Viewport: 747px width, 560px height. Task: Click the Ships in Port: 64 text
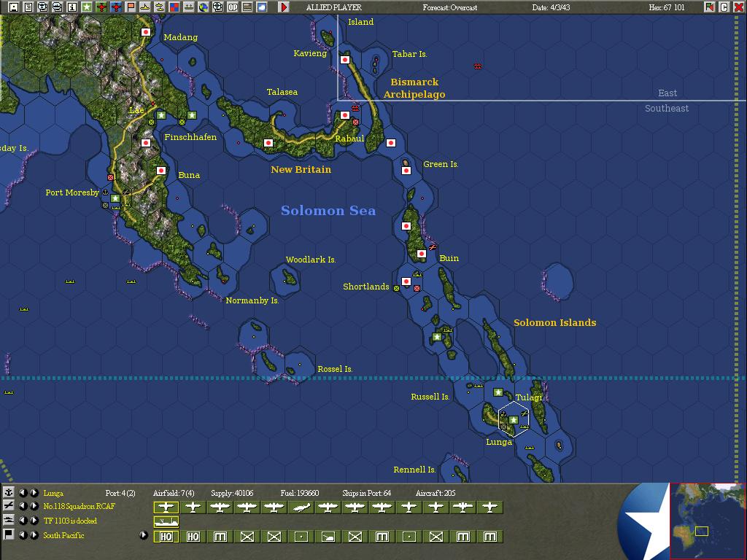pos(366,493)
